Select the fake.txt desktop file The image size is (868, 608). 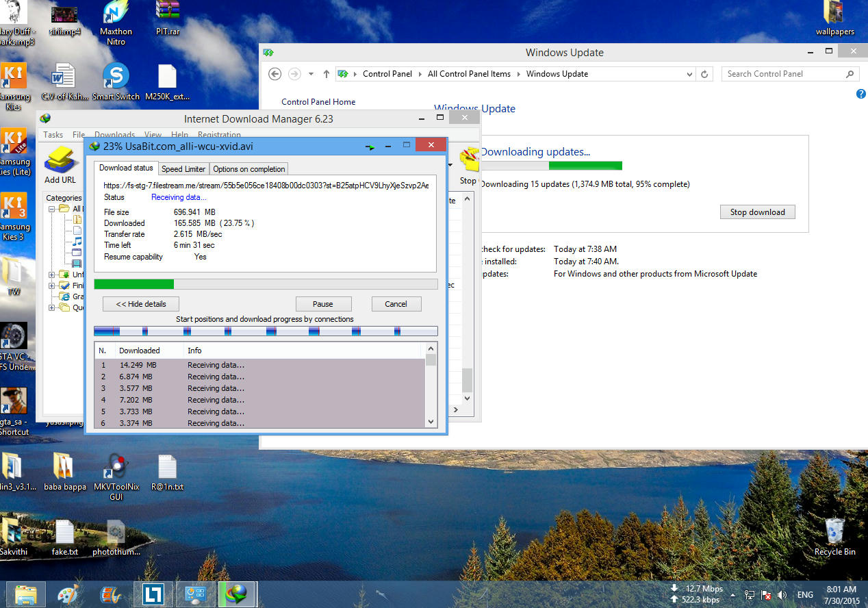point(65,537)
